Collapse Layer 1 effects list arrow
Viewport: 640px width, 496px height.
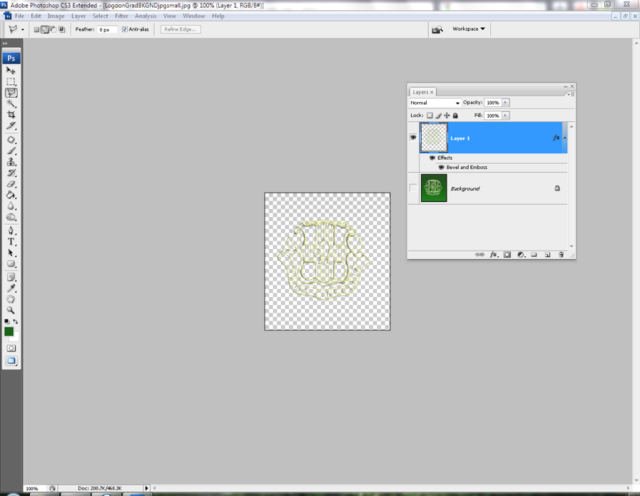point(565,138)
